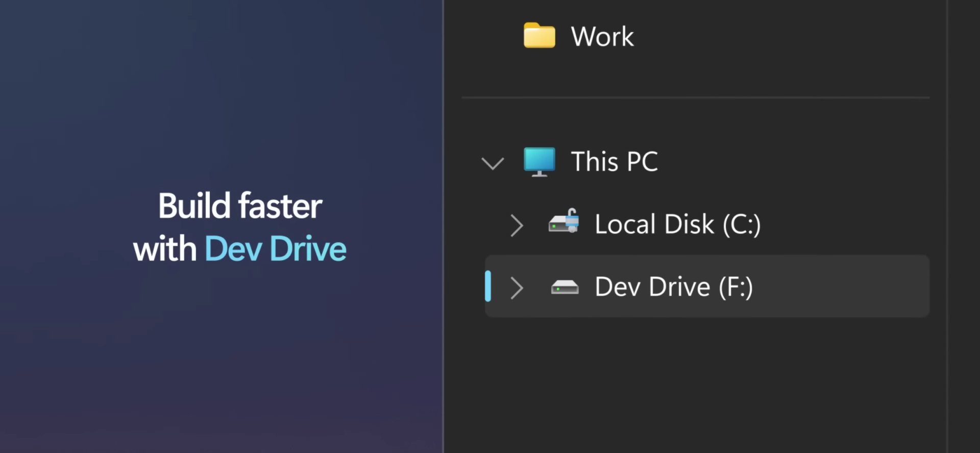Click the Local Disk (C:) drive icon
The image size is (980, 453).
[564, 221]
